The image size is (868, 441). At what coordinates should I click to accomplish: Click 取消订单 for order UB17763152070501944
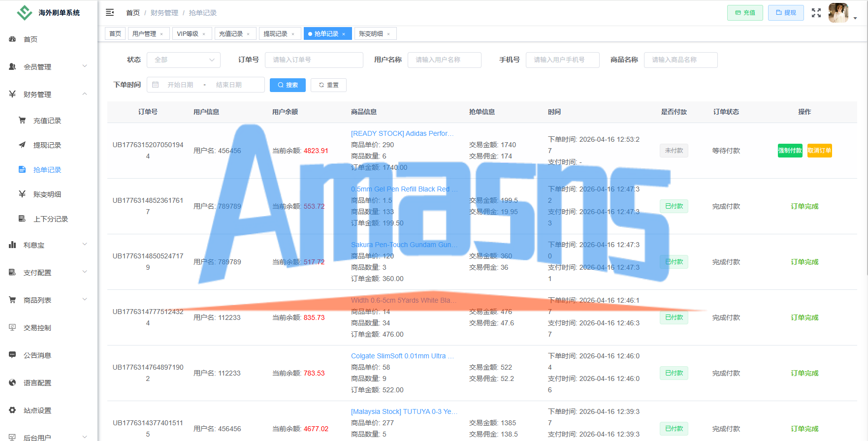coord(820,151)
